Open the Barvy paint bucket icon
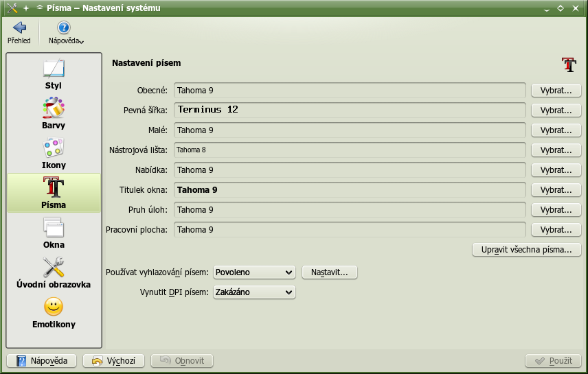The width and height of the screenshot is (588, 374). point(54,108)
